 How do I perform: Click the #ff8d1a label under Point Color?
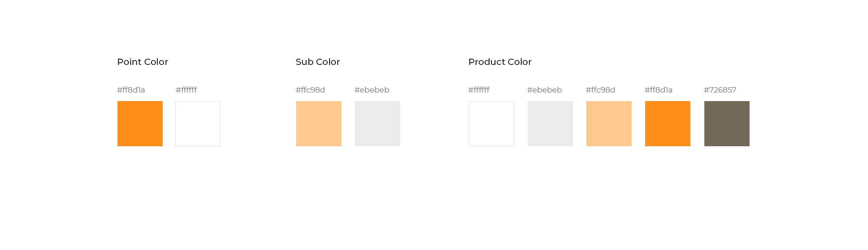[131, 90]
